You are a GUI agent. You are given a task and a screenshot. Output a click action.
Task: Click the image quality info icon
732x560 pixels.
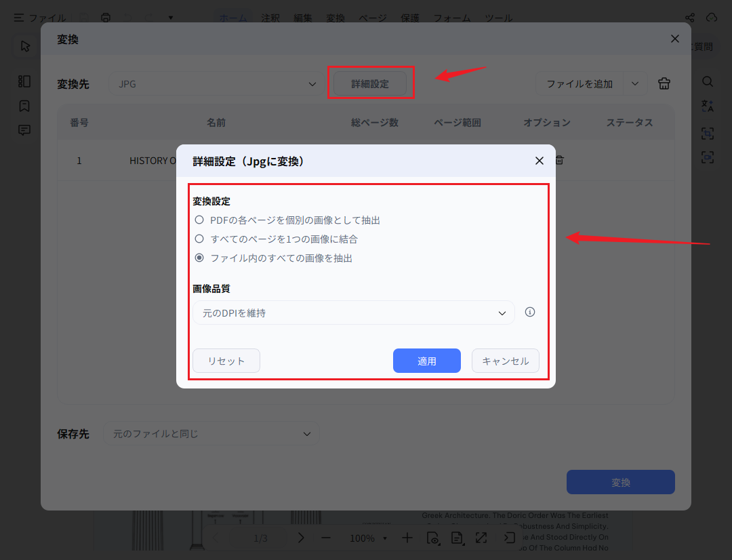tap(530, 312)
